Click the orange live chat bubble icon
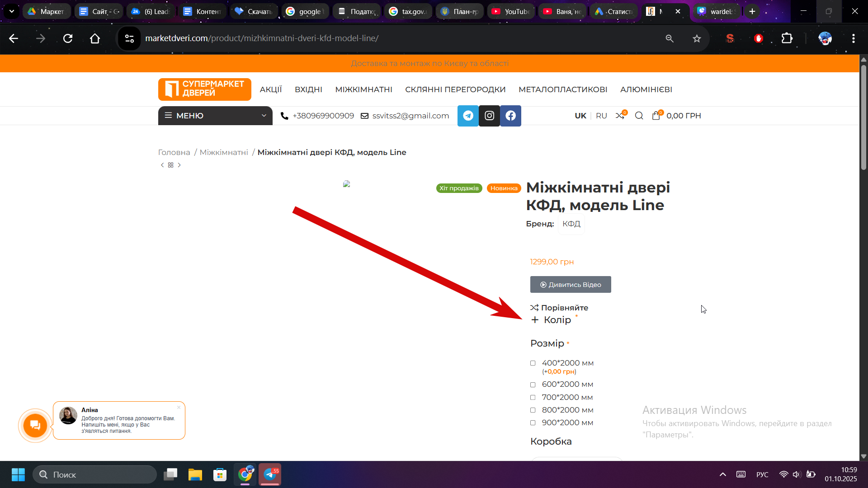This screenshot has height=488, width=868. tap(35, 425)
